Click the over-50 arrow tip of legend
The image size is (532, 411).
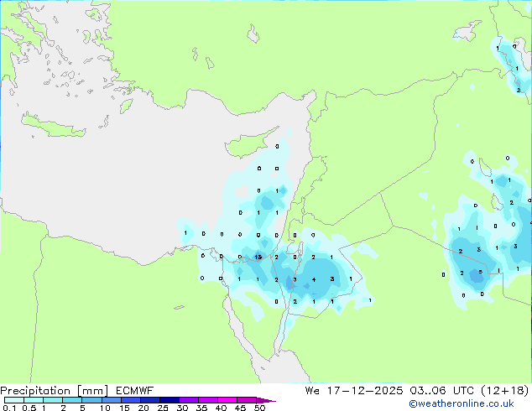point(266,400)
